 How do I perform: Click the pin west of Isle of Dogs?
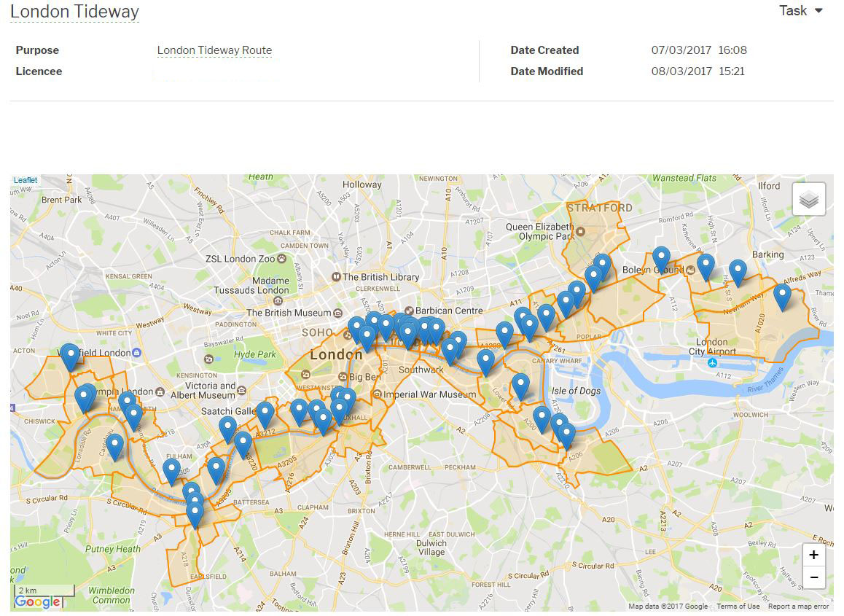(x=520, y=386)
